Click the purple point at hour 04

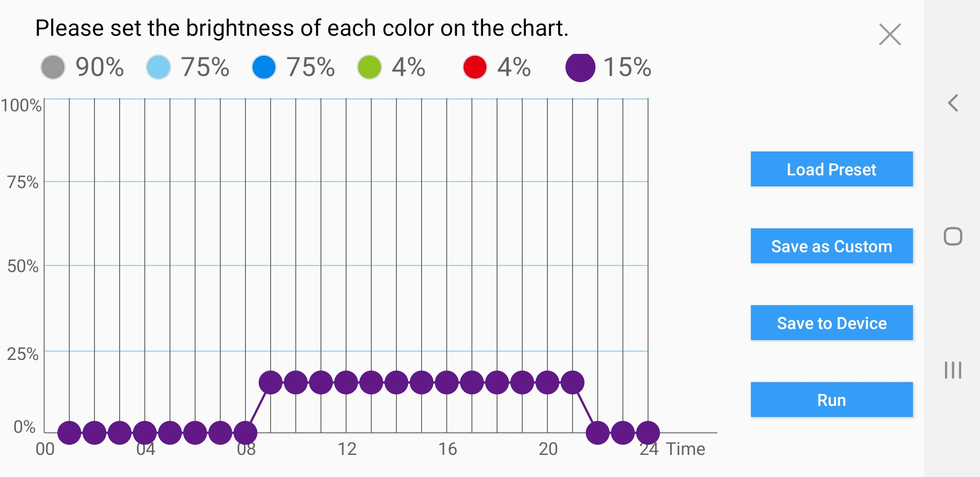tap(145, 432)
